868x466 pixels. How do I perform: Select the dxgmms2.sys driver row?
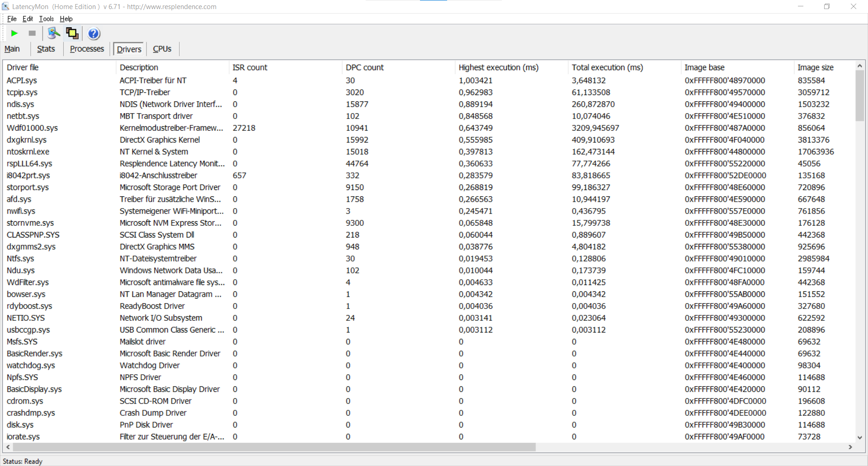(x=429, y=247)
